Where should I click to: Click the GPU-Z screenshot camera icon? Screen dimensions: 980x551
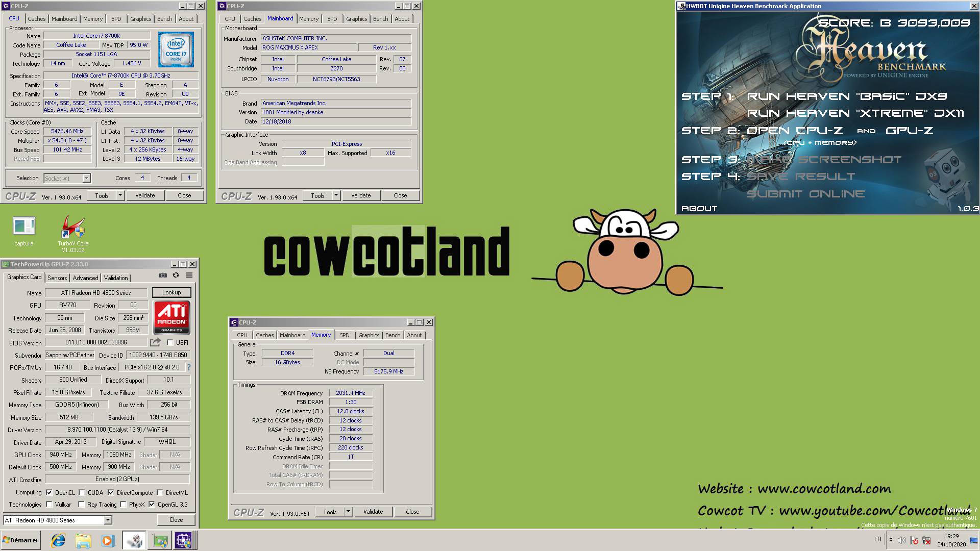click(162, 275)
